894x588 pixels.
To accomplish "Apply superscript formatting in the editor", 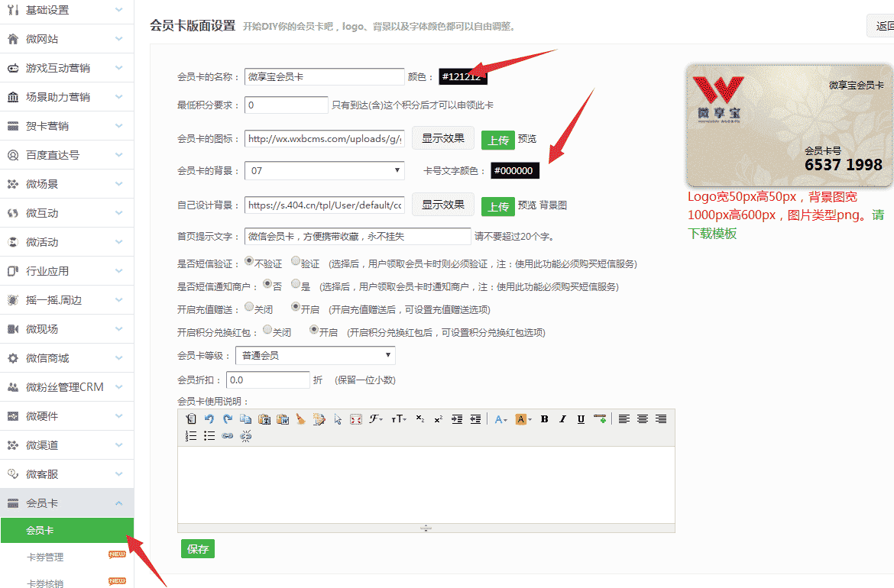I will 437,418.
